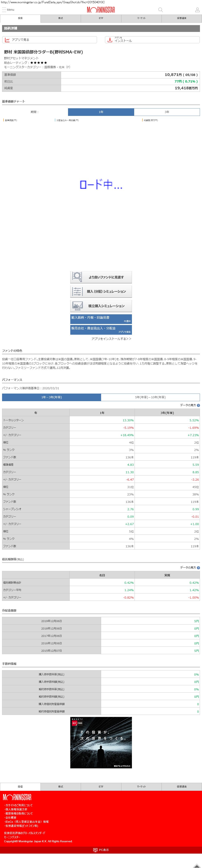Open iDeCo(個人型確定拠出年金)情報 footer link
This screenshot has width=202, height=868.
tap(27, 822)
